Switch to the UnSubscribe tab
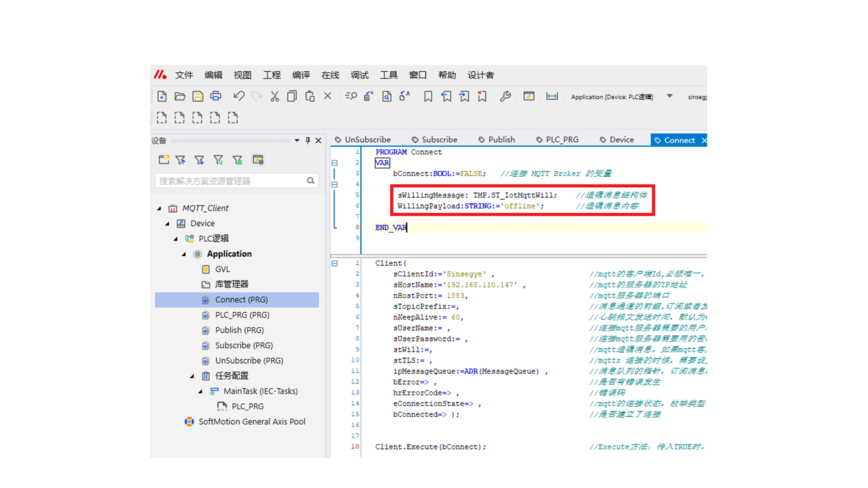The width and height of the screenshot is (868, 488). pos(363,140)
